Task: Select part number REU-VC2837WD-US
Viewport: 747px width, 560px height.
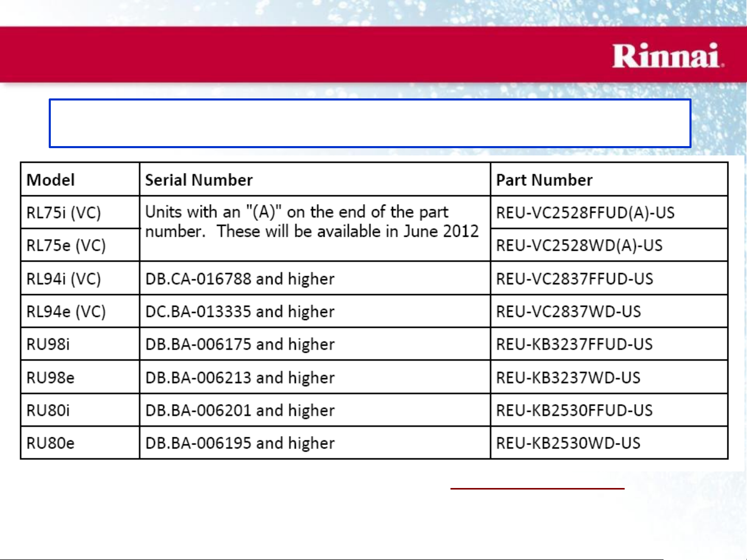Action: (x=569, y=311)
